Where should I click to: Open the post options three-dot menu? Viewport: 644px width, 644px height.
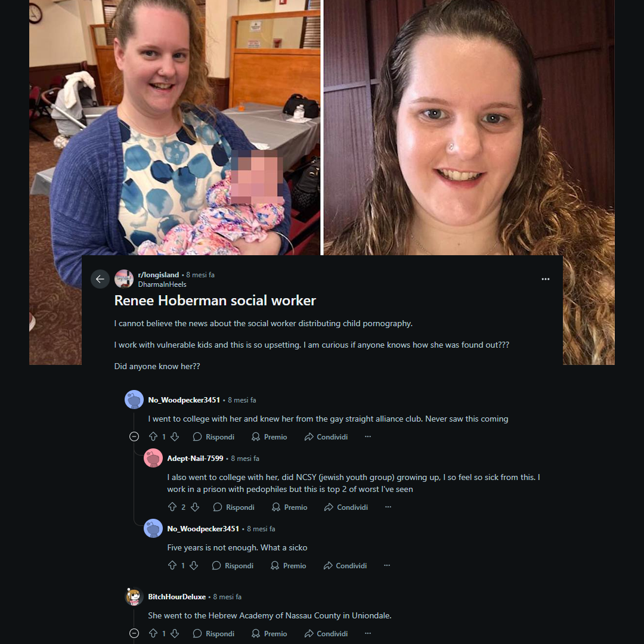(x=546, y=279)
